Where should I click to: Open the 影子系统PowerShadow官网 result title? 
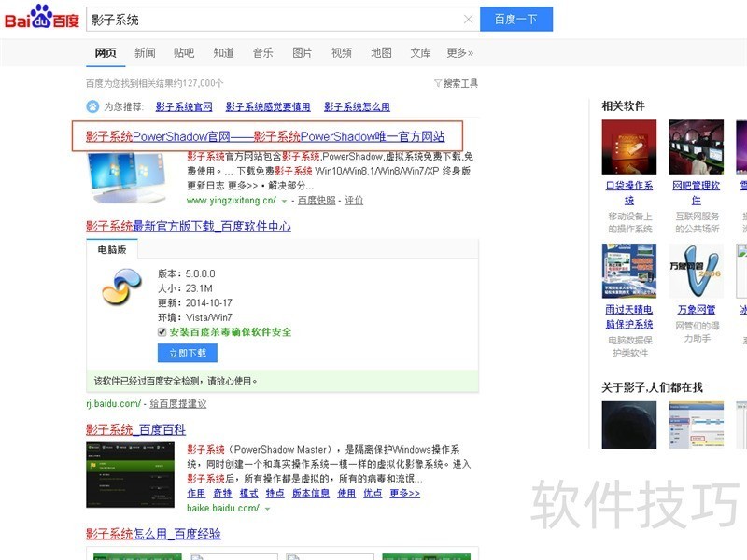[x=265, y=136]
